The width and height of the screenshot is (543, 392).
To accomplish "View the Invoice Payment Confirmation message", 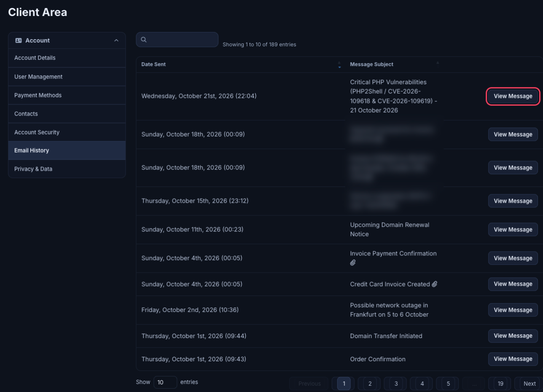I will (513, 258).
